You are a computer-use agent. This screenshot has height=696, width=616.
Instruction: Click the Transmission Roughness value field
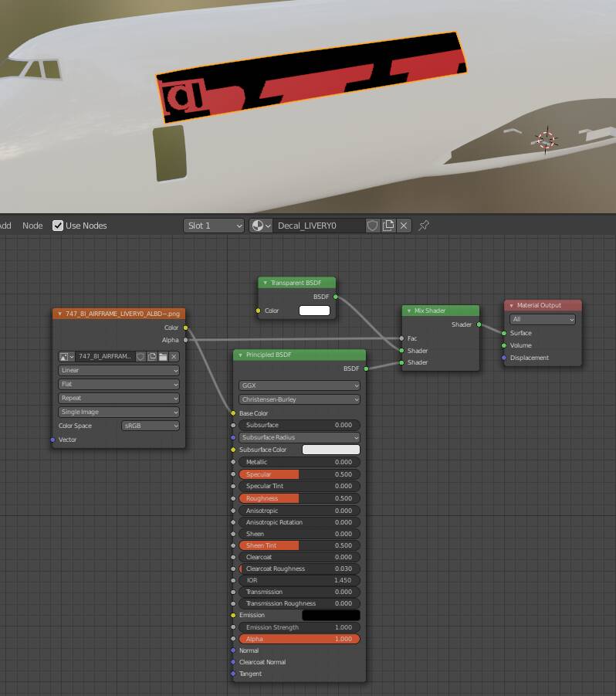300,603
